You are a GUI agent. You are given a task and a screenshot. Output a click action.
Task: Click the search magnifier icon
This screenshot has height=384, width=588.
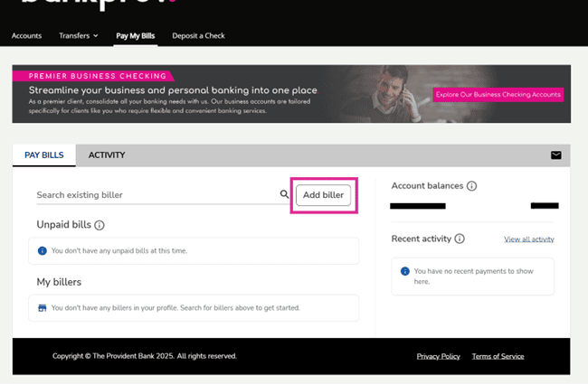pyautogui.click(x=285, y=194)
